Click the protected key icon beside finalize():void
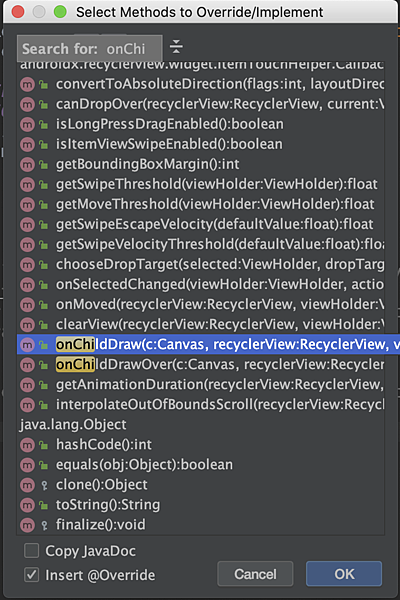 (x=44, y=525)
